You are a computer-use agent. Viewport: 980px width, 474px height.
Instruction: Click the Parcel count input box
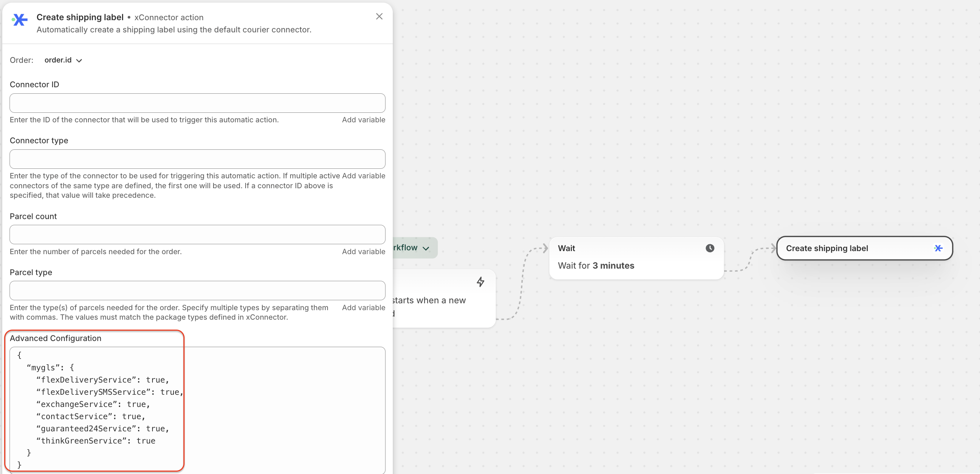tap(197, 234)
